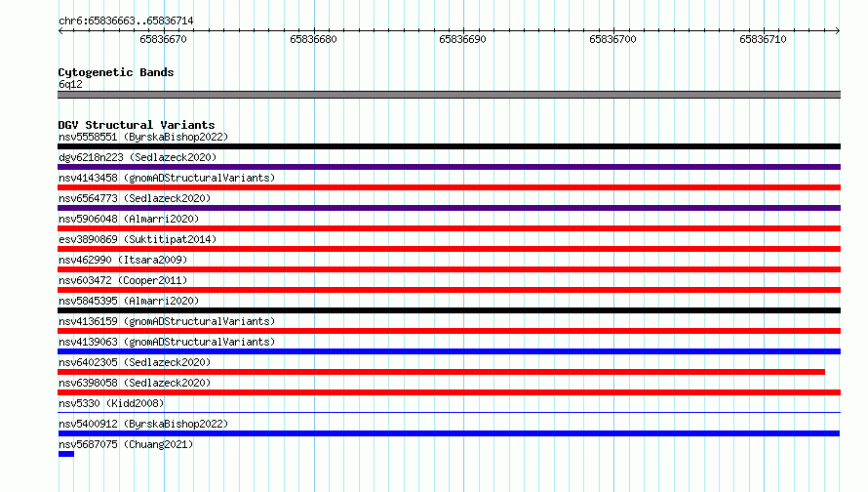The image size is (868, 492).
Task: Open variant nsv462990 (Itsara2009) label
Action: point(123,260)
